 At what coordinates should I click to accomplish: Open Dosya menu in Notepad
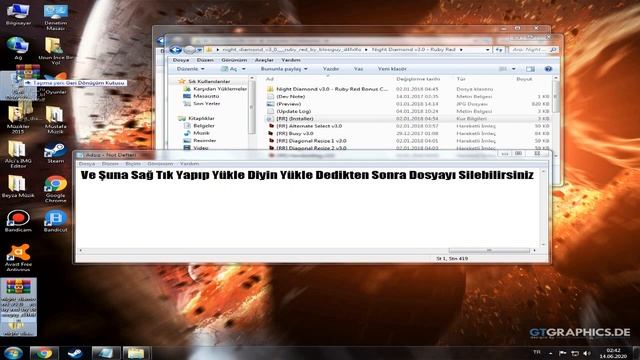pyautogui.click(x=87, y=164)
